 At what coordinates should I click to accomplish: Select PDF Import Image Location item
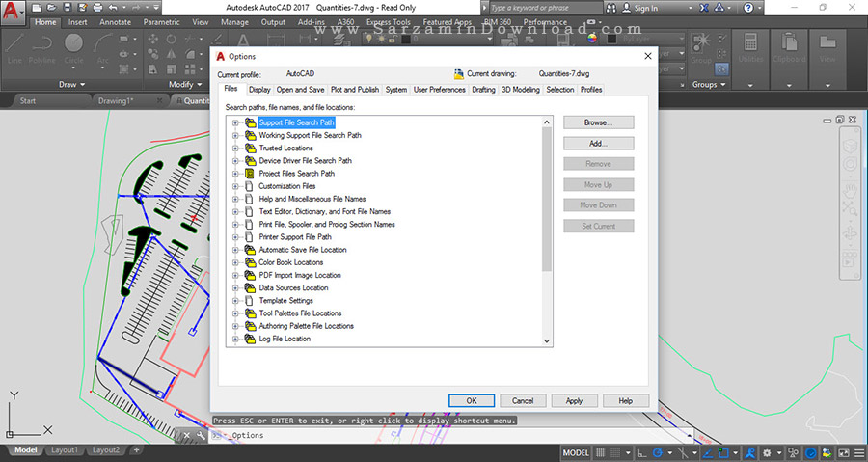click(x=300, y=275)
